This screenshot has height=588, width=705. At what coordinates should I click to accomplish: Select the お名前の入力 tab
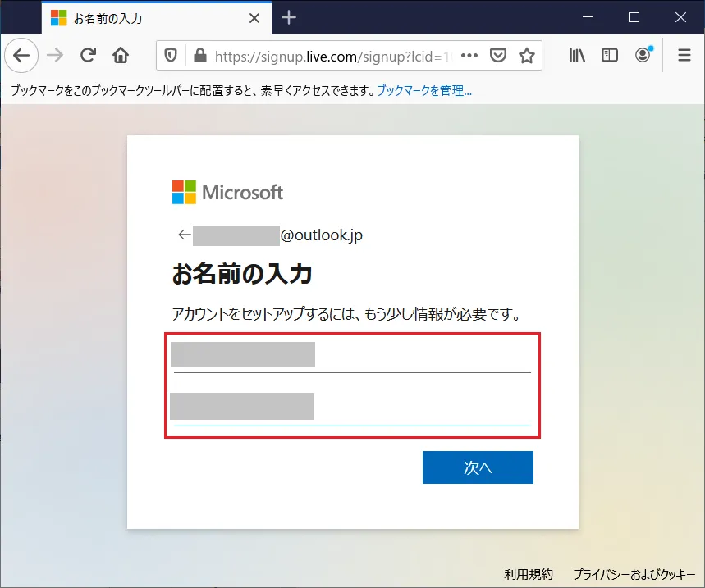(x=157, y=18)
